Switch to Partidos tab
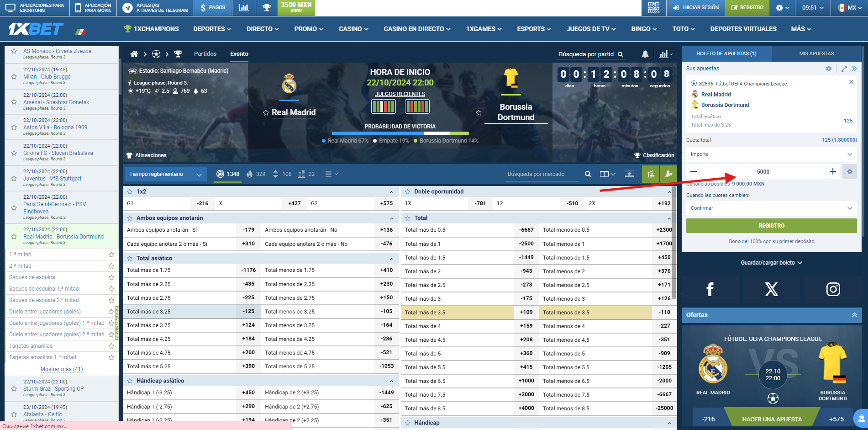The height and width of the screenshot is (430, 868). [205, 54]
